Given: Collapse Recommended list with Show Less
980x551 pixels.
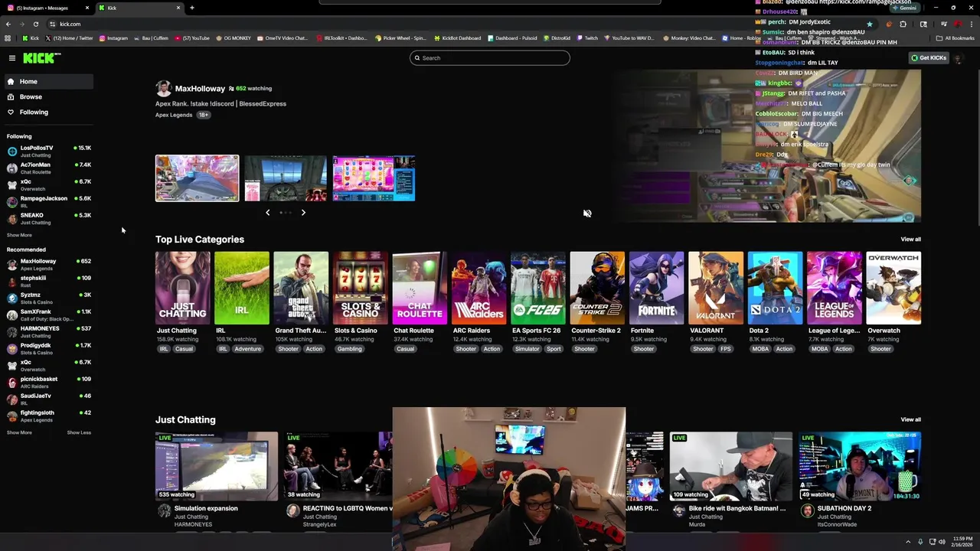Looking at the screenshot, I should click(x=79, y=432).
